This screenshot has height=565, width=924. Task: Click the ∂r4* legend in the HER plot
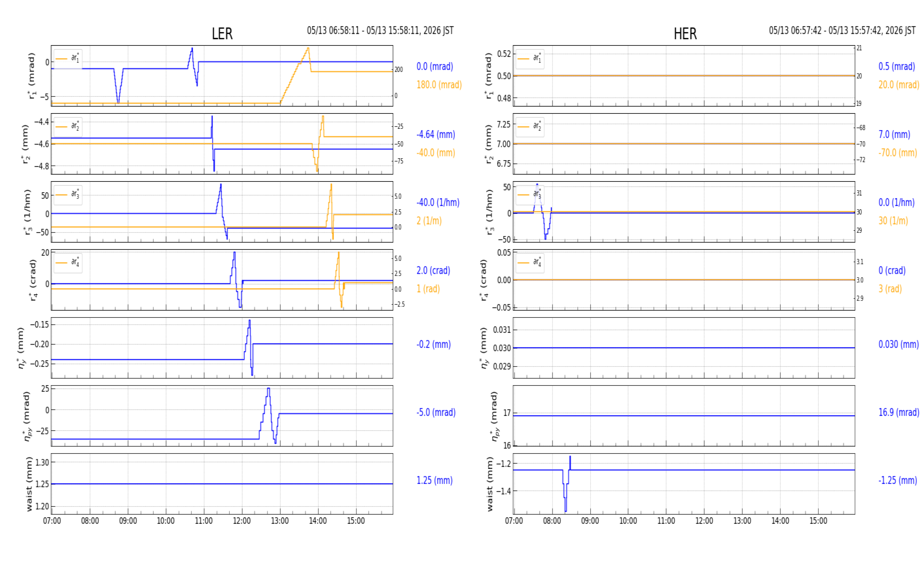pyautogui.click(x=530, y=262)
